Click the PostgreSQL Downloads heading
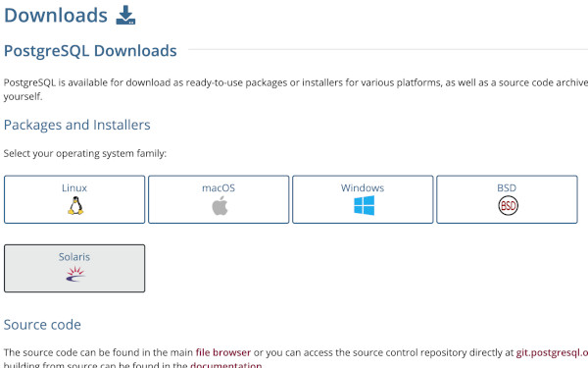588x368 pixels. click(x=90, y=51)
